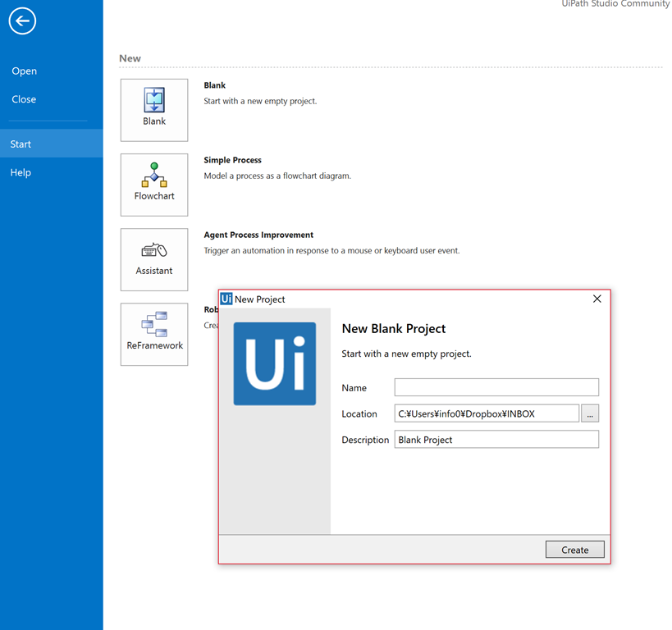
Task: Click the Ui icon in New Project title bar
Action: click(226, 299)
